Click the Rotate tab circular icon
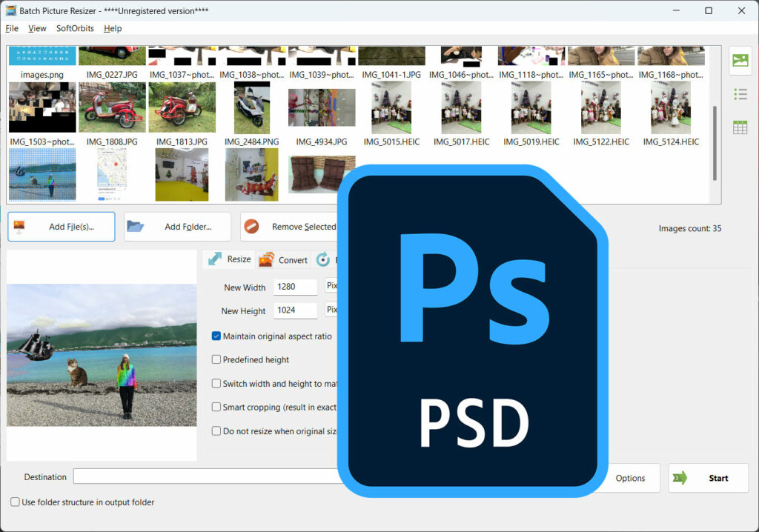The width and height of the screenshot is (759, 532). click(323, 259)
